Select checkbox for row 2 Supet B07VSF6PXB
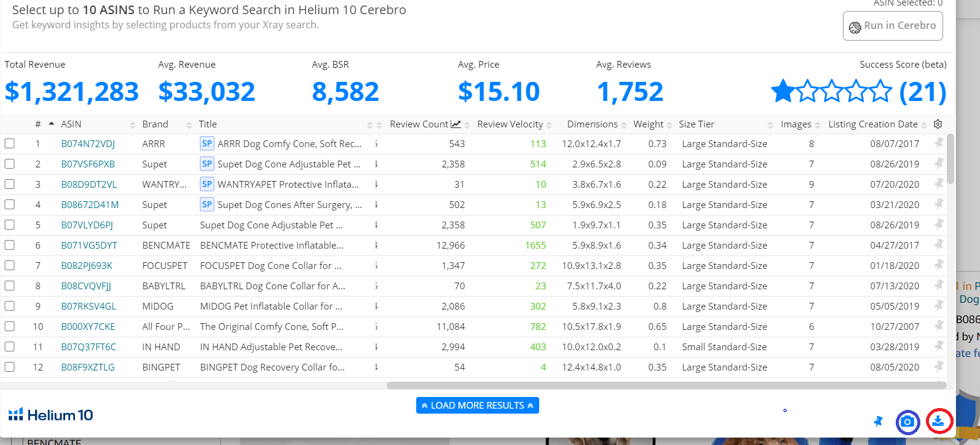 point(10,164)
